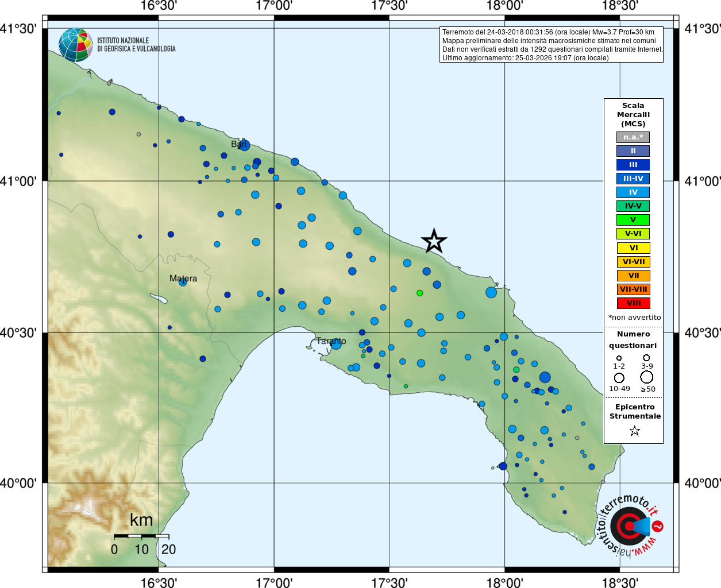The width and height of the screenshot is (721, 588).
Task: Click the bottom 17°30' longitude label
Action: [x=390, y=582]
